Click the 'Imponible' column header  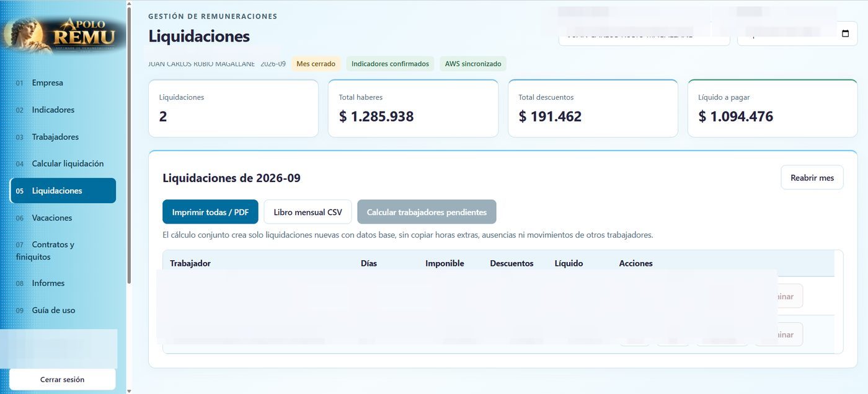[x=445, y=263]
